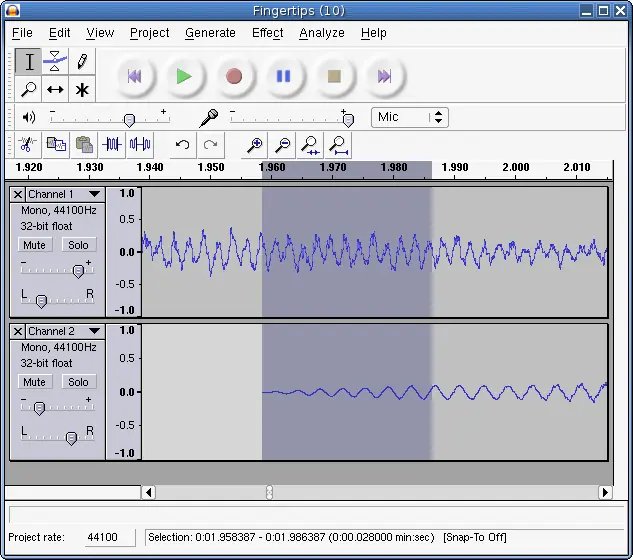This screenshot has width=633, height=560.
Task: Click the Channel 1 gain slider
Action: coord(78,271)
